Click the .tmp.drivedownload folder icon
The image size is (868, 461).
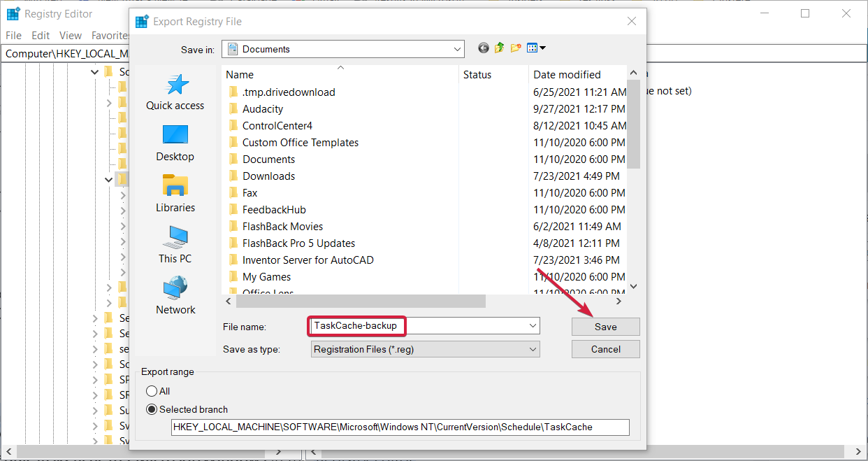pyautogui.click(x=233, y=92)
